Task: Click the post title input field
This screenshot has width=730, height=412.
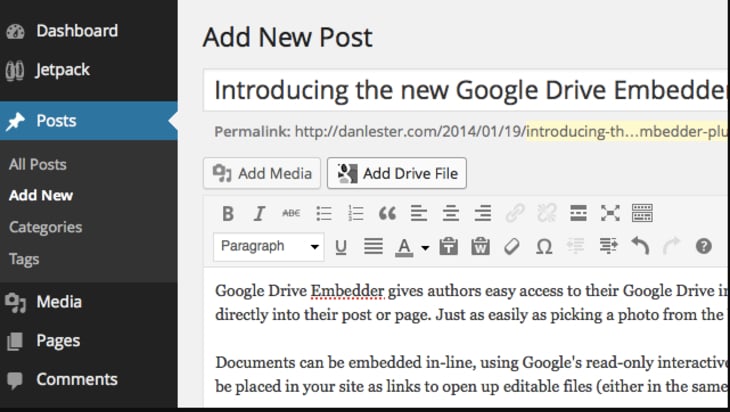Action: [x=465, y=90]
